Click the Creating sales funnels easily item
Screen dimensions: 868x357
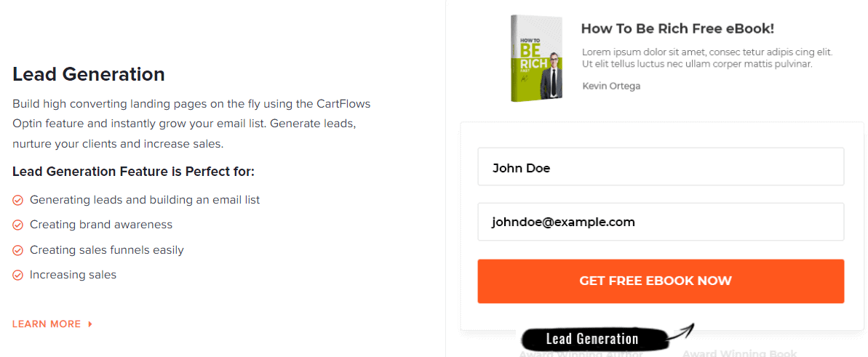[x=107, y=250]
